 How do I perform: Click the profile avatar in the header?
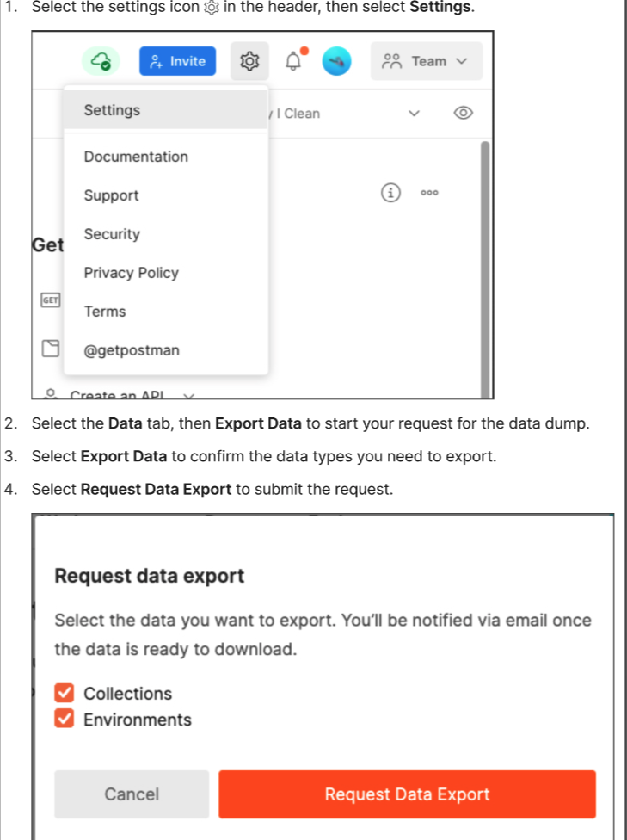(x=336, y=60)
